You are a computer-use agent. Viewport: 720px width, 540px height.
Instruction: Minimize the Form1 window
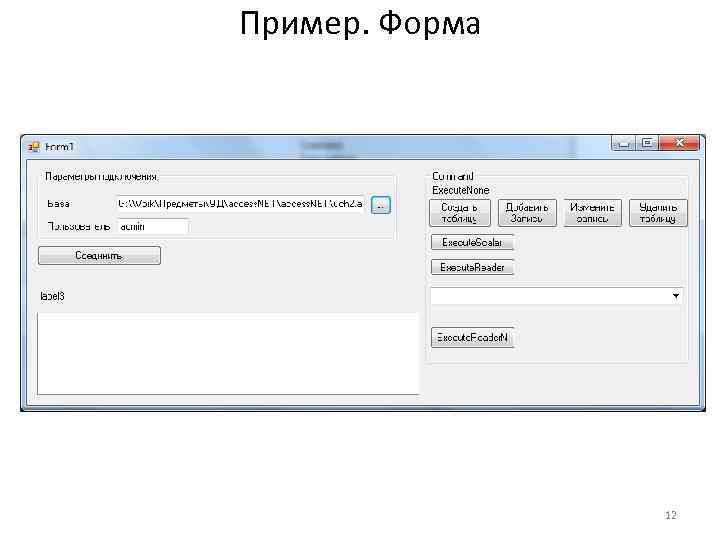click(x=624, y=144)
